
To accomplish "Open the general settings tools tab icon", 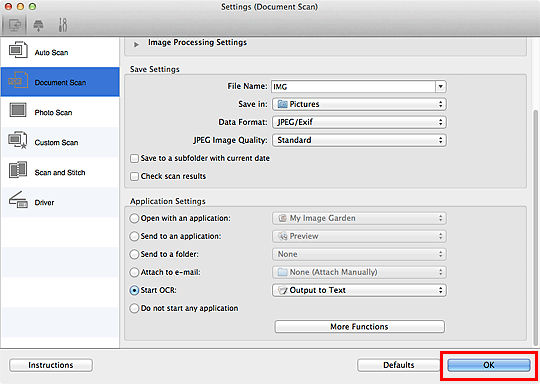I will coord(63,25).
